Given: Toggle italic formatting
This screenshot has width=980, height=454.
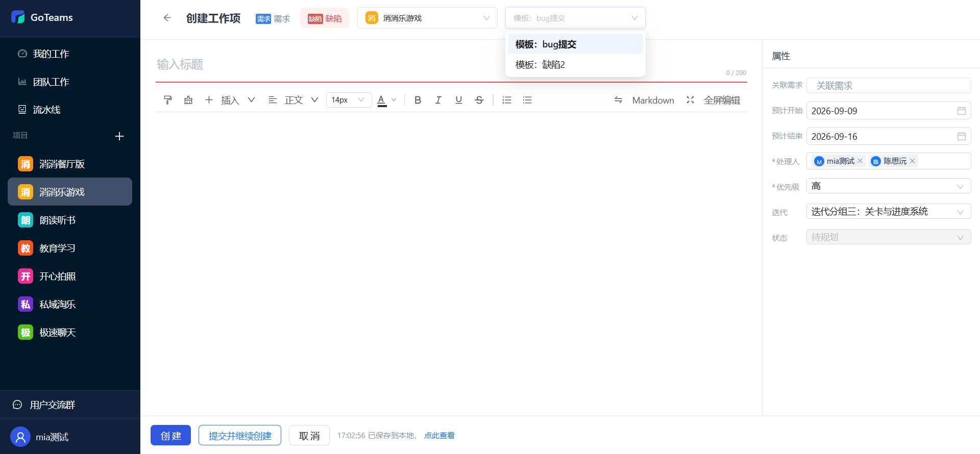Looking at the screenshot, I should pos(438,100).
